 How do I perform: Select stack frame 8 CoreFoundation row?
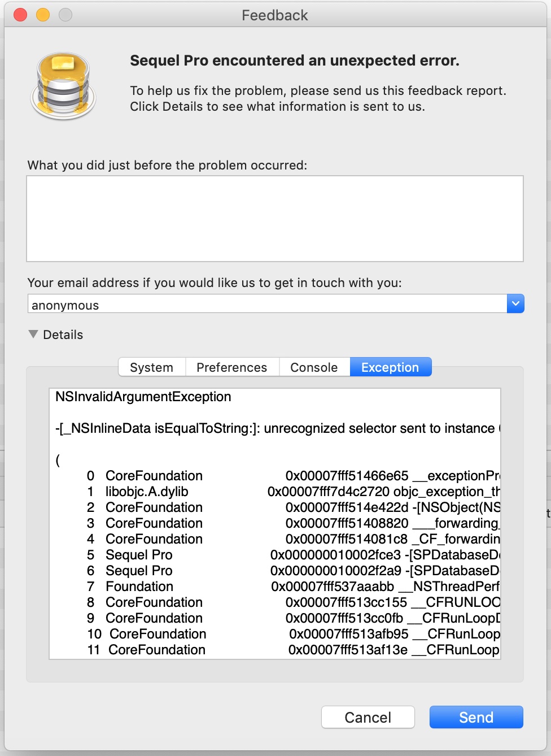click(293, 602)
